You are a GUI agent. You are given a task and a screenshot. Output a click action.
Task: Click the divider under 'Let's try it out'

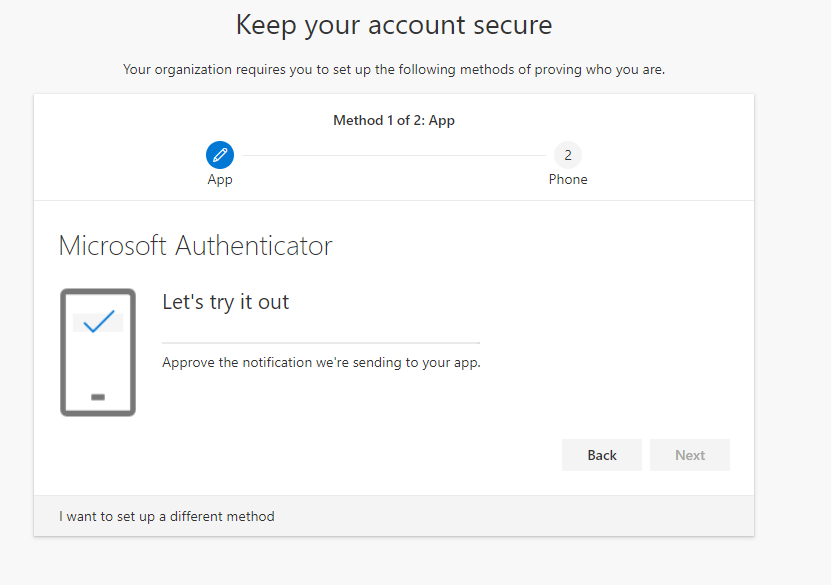point(321,343)
